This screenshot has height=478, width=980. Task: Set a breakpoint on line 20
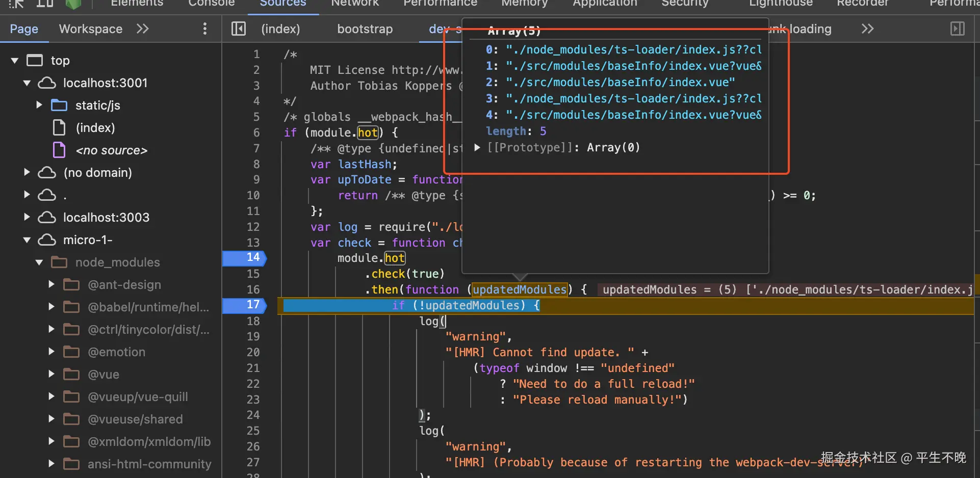pos(253,352)
